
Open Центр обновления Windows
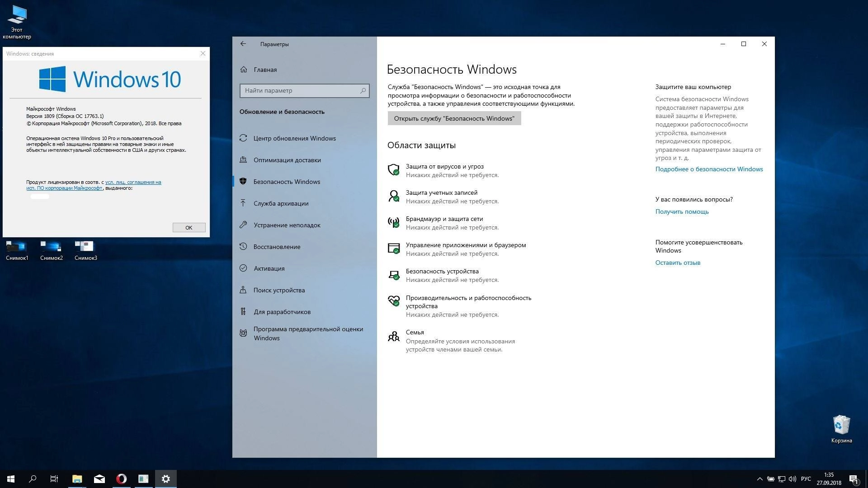pos(304,138)
